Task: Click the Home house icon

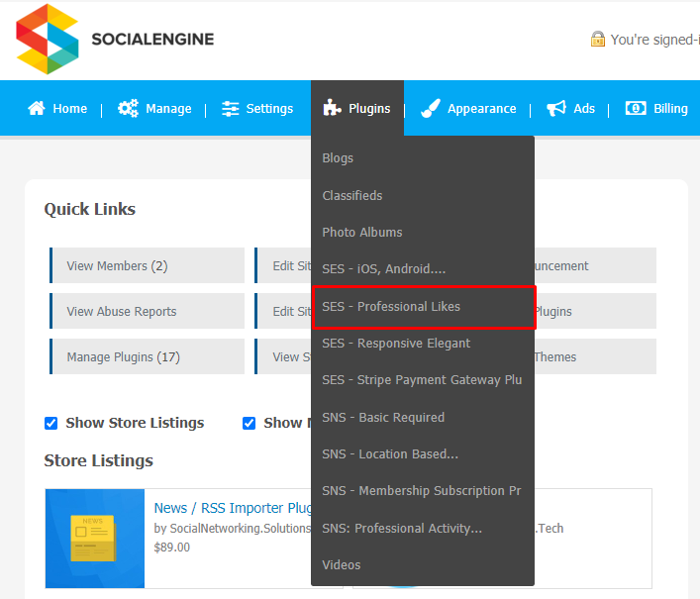Action: pos(37,108)
